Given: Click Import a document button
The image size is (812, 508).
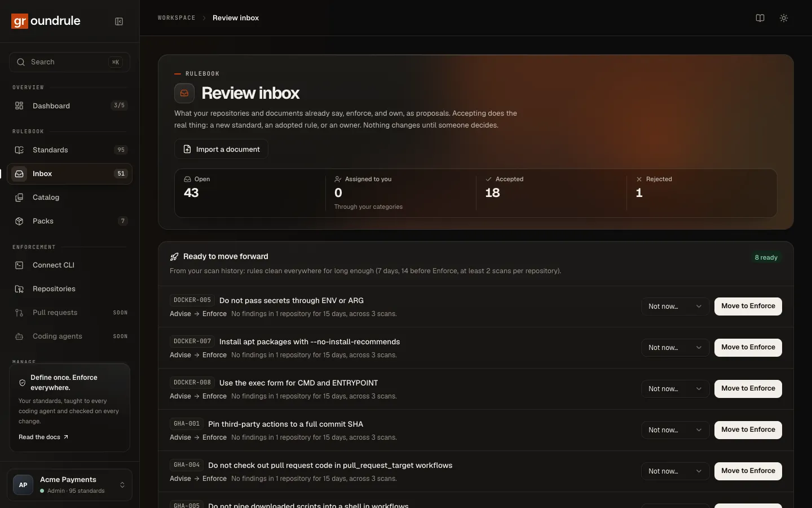Looking at the screenshot, I should point(221,149).
